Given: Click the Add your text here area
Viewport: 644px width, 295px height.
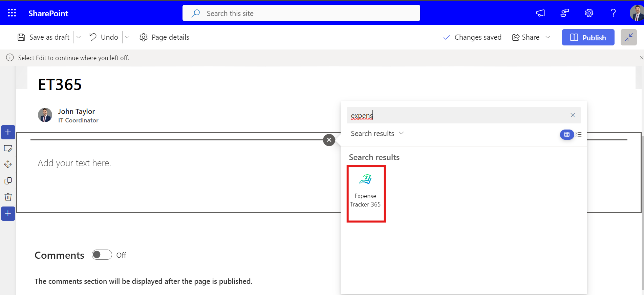Looking at the screenshot, I should click(x=74, y=163).
